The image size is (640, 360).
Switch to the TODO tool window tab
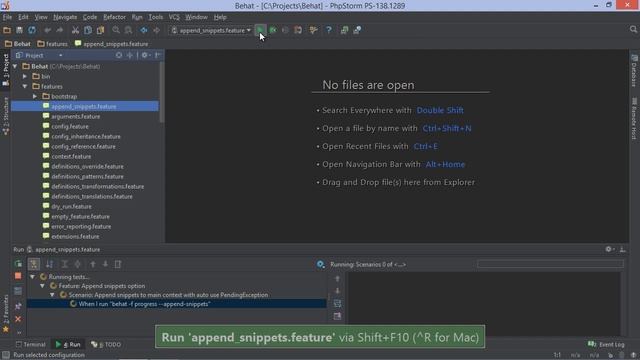(x=106, y=344)
